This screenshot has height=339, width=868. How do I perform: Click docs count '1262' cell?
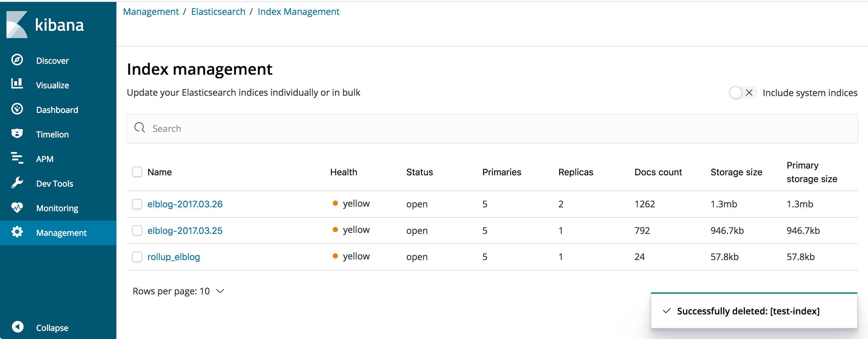645,204
